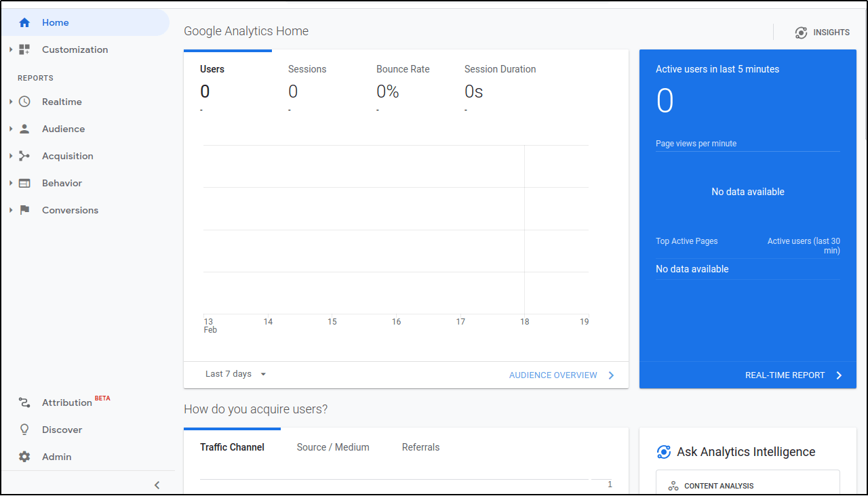Open the INSIGHTS panel button
Image resolution: width=868 pixels, height=496 pixels.
tap(822, 33)
